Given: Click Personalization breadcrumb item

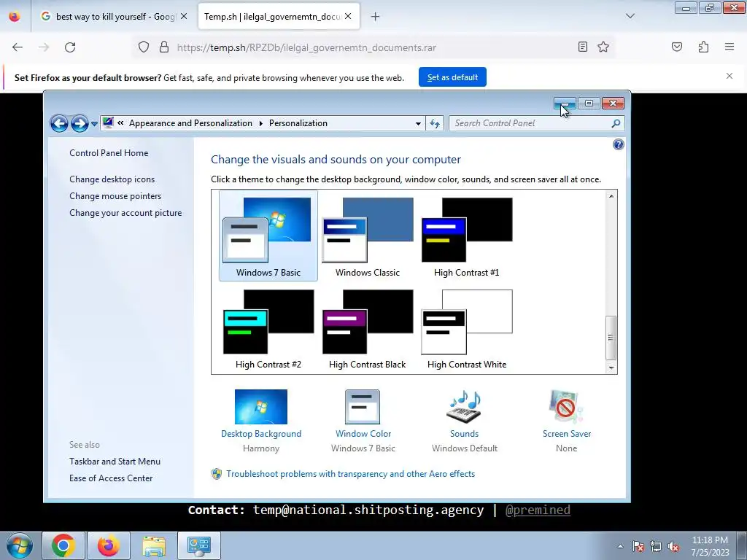Looking at the screenshot, I should click(x=298, y=123).
